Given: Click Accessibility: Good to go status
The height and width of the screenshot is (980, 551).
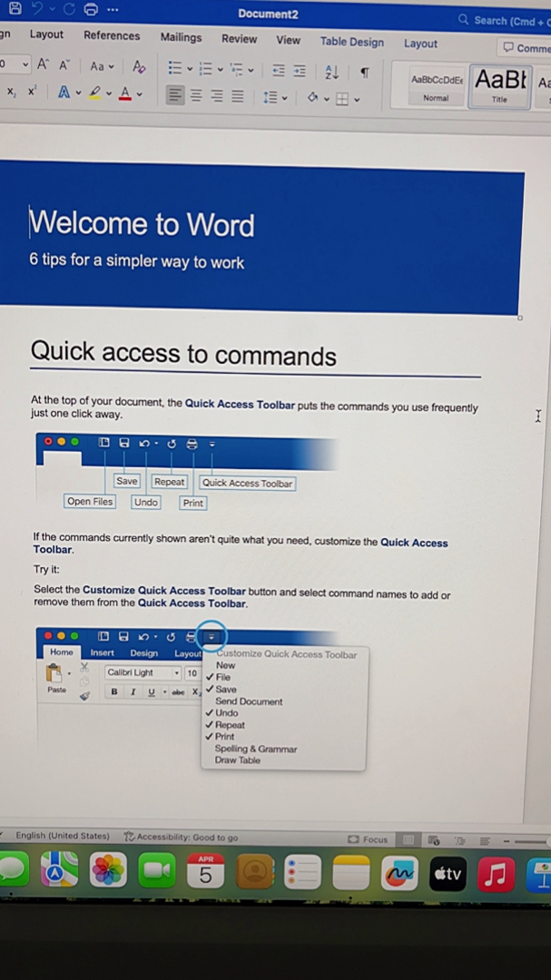Looking at the screenshot, I should (182, 838).
